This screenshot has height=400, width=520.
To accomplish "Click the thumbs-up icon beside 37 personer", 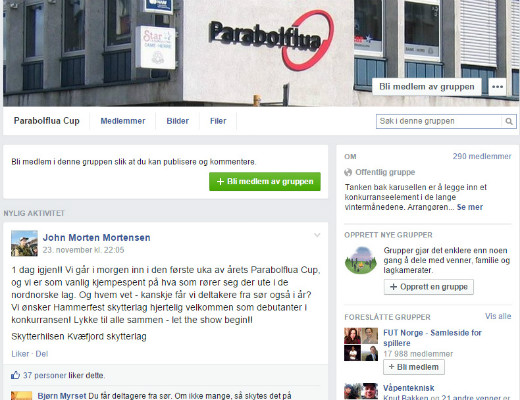I will coord(15,375).
